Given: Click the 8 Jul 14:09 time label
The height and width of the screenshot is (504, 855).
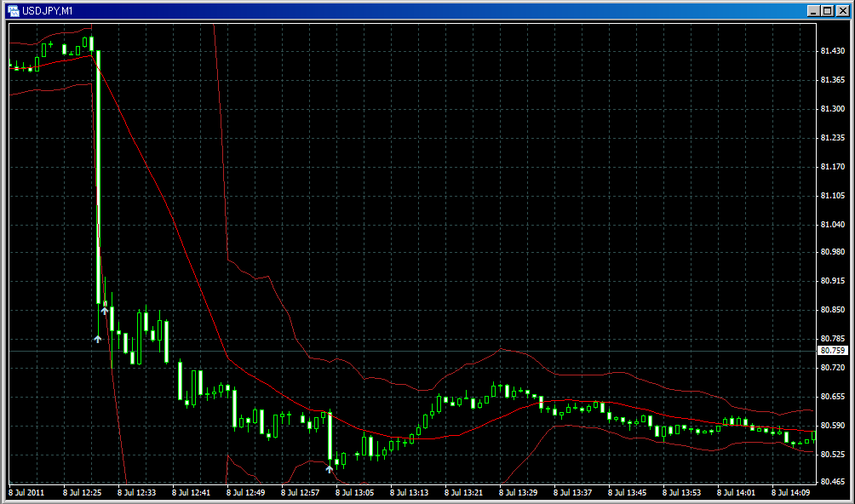Looking at the screenshot, I should [790, 492].
